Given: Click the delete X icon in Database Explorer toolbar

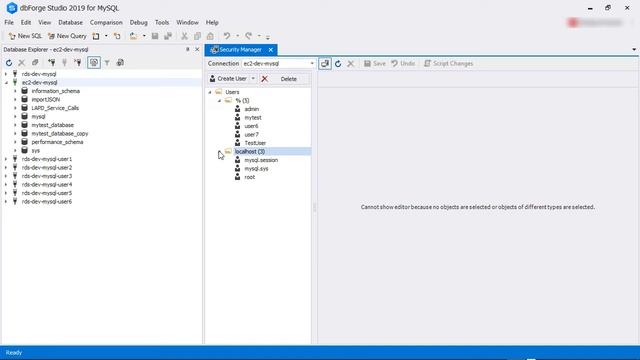Looking at the screenshot, I should [22, 63].
